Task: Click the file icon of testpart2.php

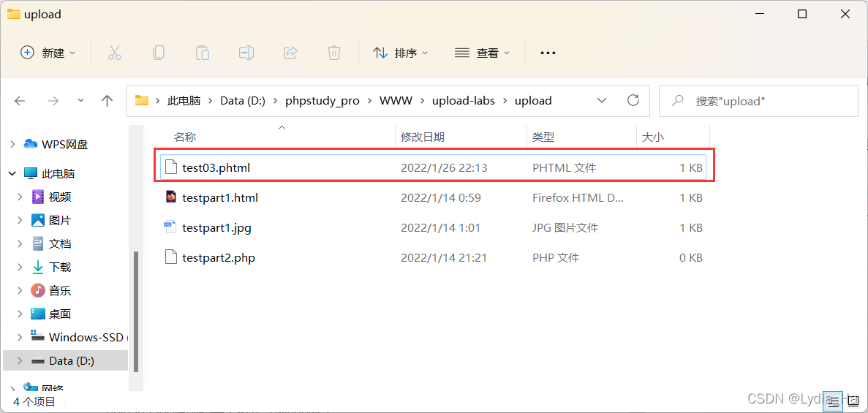Action: (x=171, y=257)
